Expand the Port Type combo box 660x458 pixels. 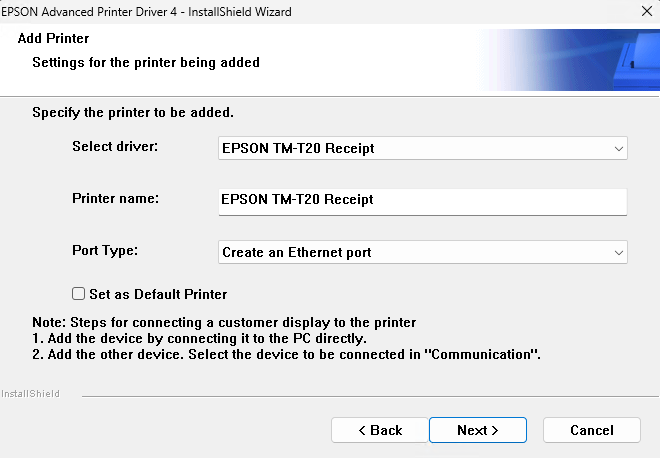pyautogui.click(x=423, y=252)
